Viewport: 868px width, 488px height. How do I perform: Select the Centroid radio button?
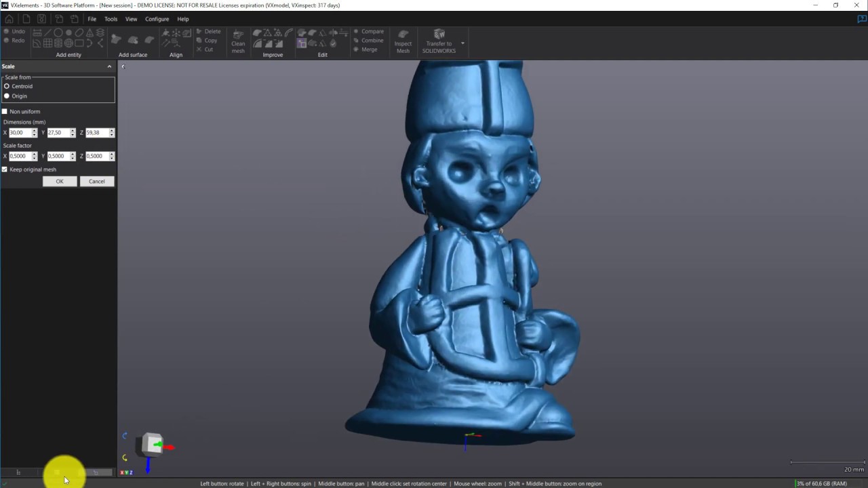pos(7,86)
